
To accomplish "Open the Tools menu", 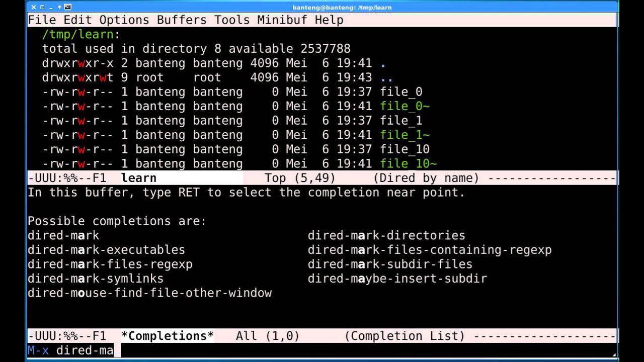I will pos(232,20).
